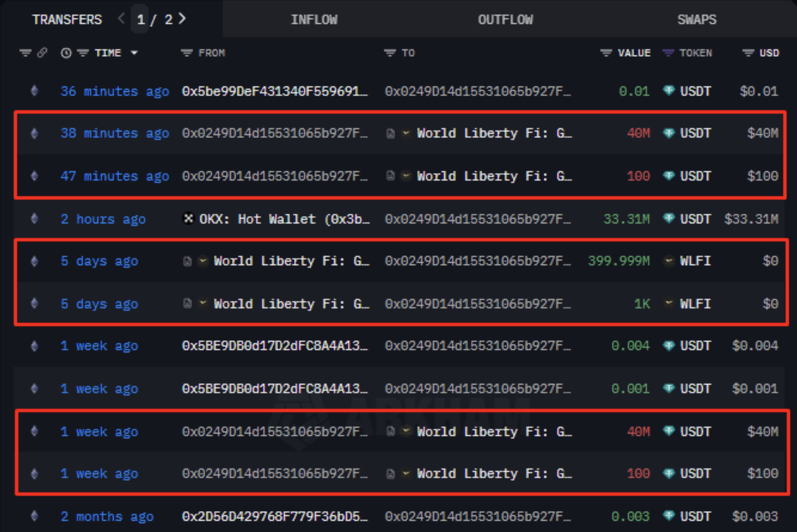Click sender address 0x5be99DeF431340F559691
The image size is (797, 532).
tap(275, 91)
